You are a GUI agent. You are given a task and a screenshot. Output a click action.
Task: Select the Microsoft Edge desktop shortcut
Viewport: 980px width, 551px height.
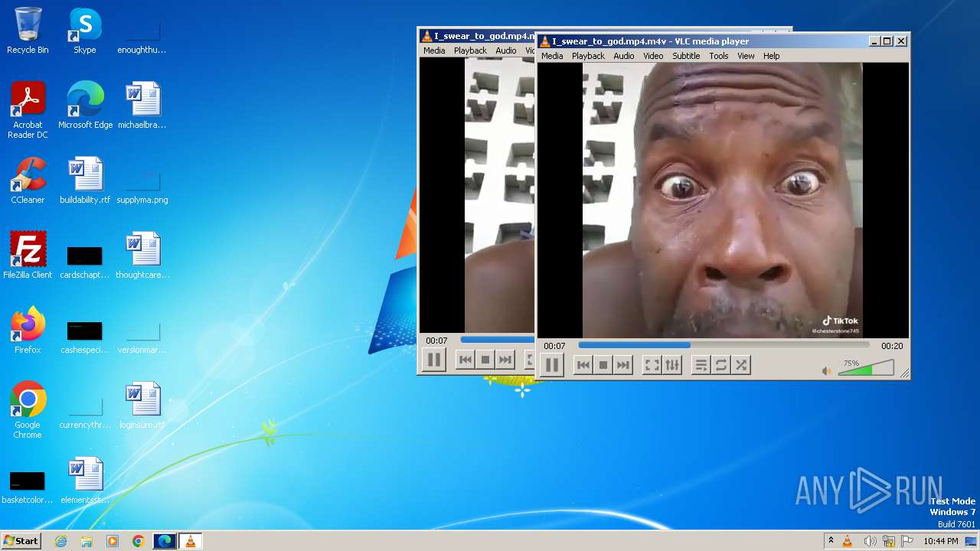(x=85, y=106)
